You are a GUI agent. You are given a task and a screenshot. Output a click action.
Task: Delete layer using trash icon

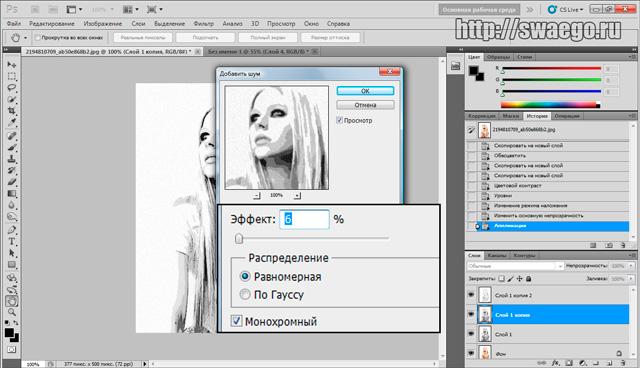tap(622, 363)
